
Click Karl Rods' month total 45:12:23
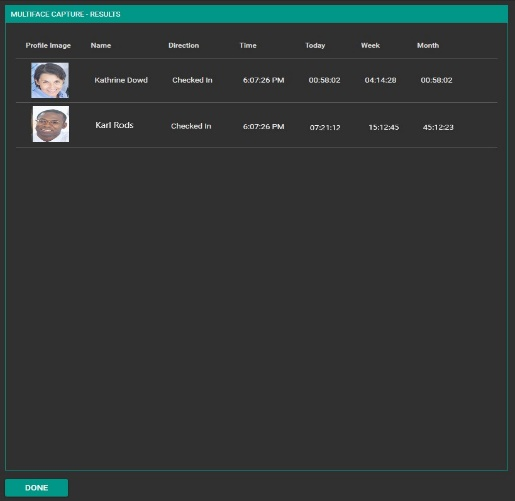(x=438, y=127)
